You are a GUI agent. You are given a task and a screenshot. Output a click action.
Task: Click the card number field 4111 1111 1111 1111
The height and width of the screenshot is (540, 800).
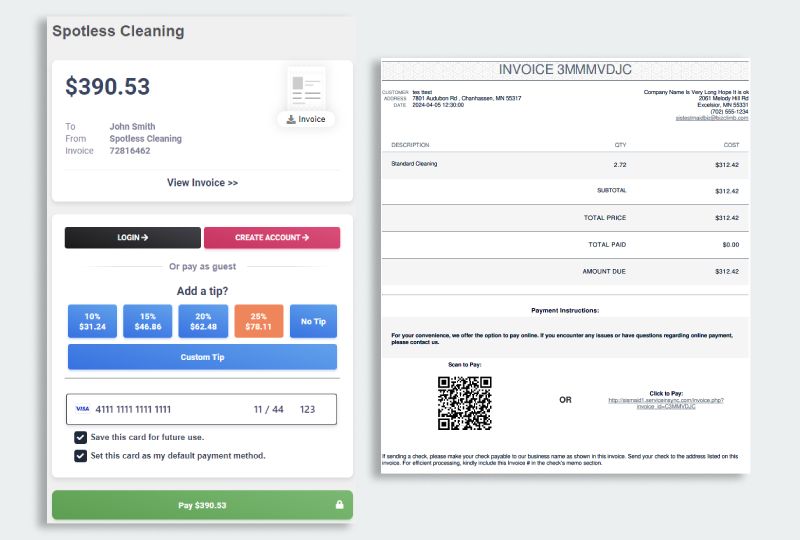coord(133,409)
